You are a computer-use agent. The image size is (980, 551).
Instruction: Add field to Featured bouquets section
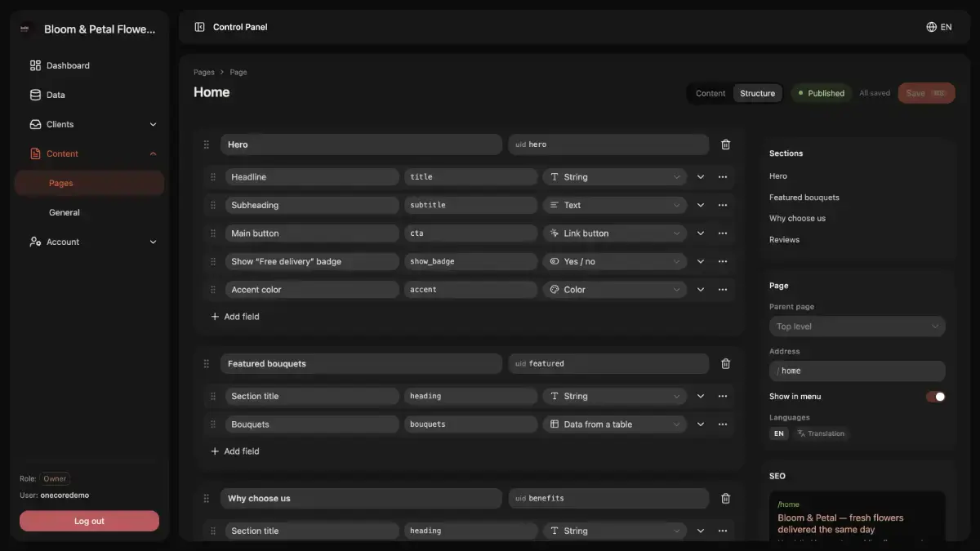pyautogui.click(x=235, y=451)
